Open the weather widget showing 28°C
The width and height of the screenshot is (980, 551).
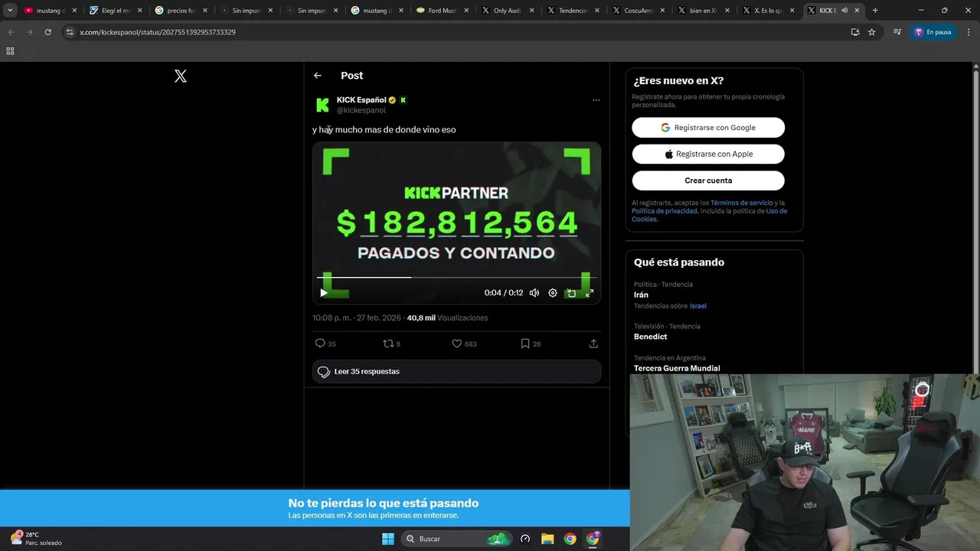35,539
